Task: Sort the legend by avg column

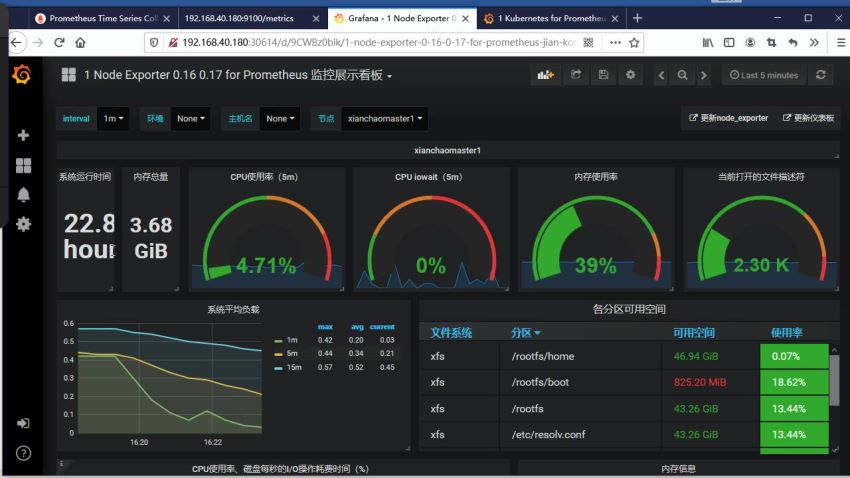Action: 357,327
